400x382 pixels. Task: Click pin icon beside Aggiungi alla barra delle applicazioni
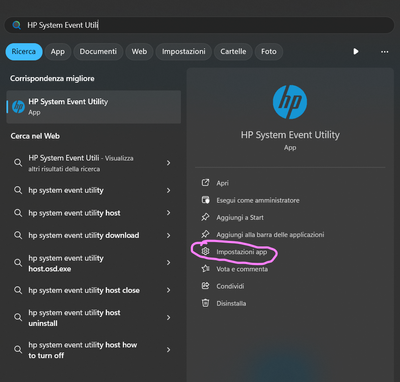click(205, 234)
